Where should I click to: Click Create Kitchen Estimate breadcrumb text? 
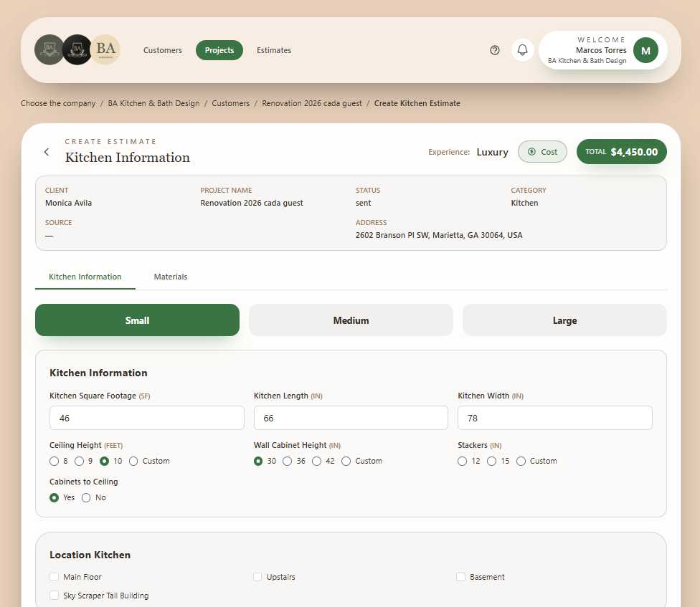coord(417,103)
